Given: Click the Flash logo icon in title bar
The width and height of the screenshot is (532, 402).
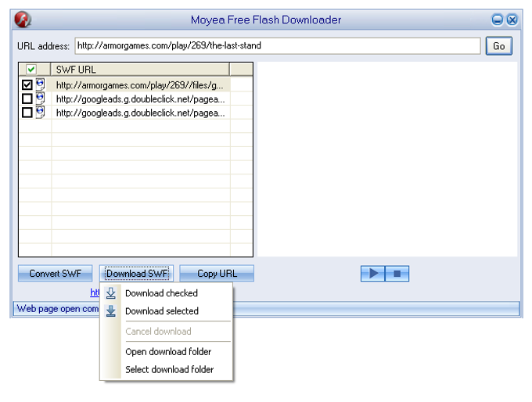Looking at the screenshot, I should click(x=23, y=20).
